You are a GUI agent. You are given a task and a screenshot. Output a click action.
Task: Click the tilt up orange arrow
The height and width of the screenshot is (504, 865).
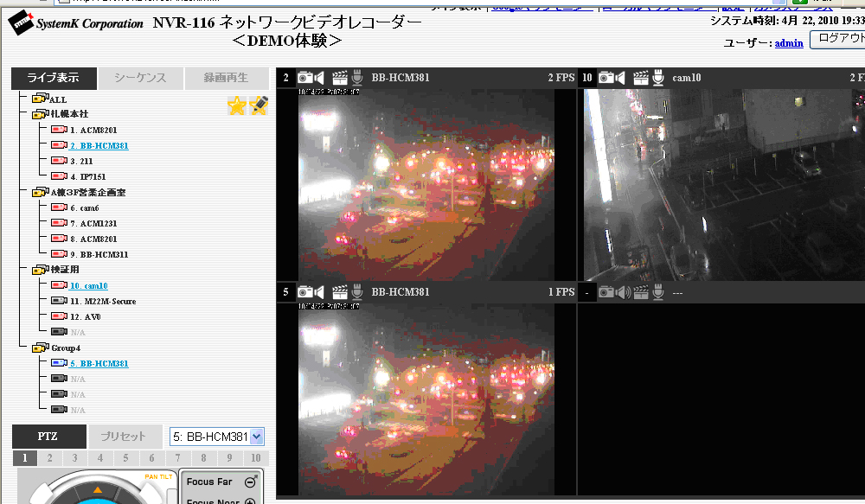click(x=98, y=489)
